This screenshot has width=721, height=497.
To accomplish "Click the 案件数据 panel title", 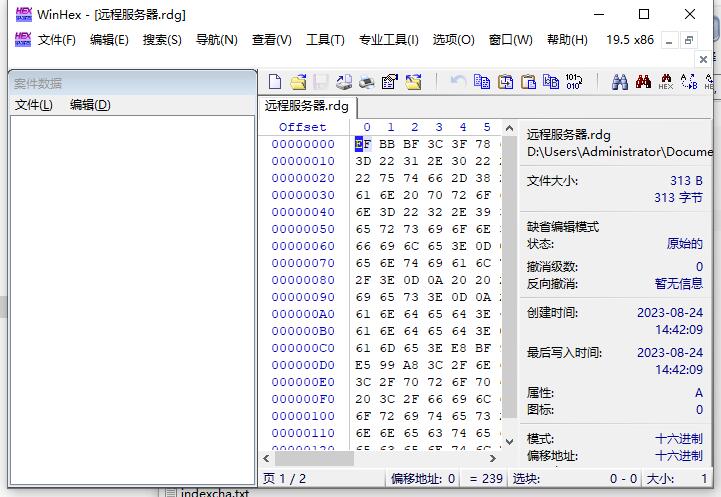I will click(38, 83).
